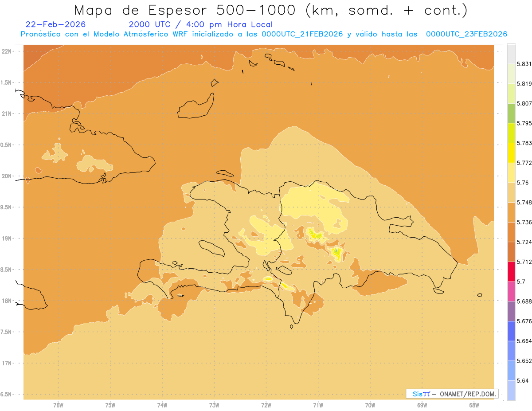Click the 72W longitude label

[x=266, y=405]
